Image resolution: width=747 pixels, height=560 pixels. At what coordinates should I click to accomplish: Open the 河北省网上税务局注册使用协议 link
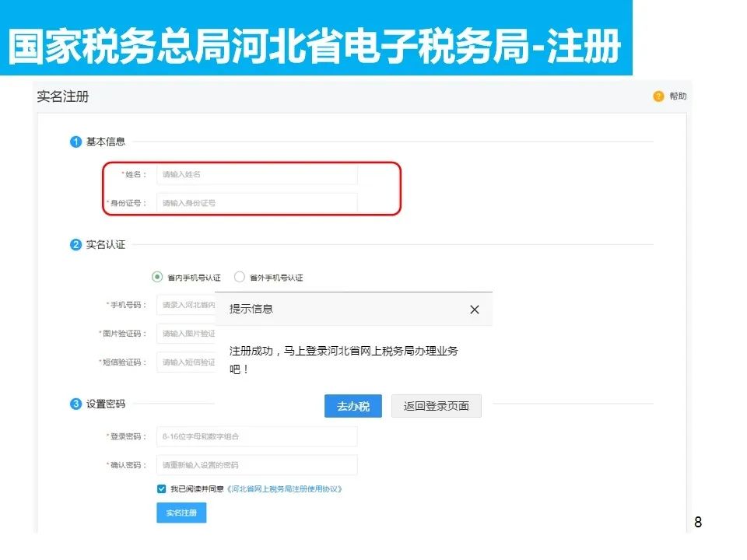[x=285, y=489]
